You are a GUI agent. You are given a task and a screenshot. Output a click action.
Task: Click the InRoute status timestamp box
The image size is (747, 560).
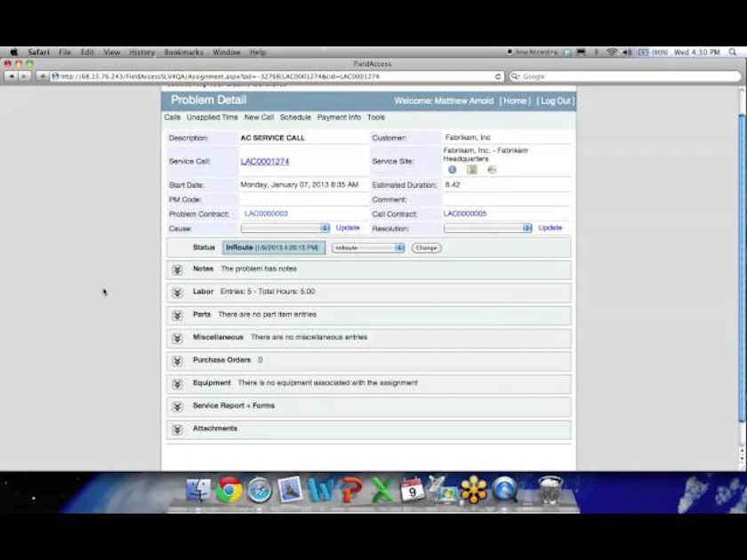[x=274, y=248]
